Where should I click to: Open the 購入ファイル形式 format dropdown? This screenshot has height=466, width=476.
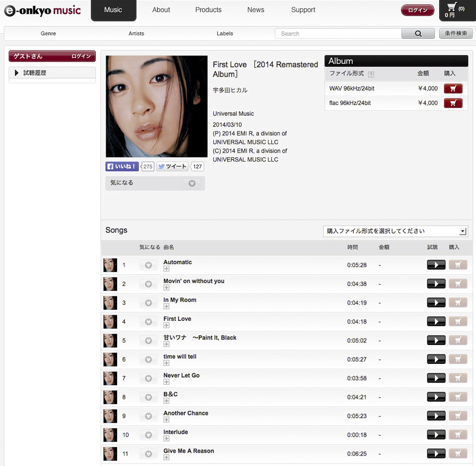coord(395,232)
